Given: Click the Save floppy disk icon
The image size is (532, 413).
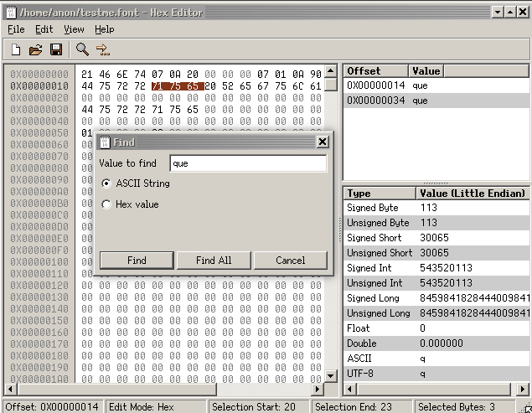Looking at the screenshot, I should tap(55, 49).
